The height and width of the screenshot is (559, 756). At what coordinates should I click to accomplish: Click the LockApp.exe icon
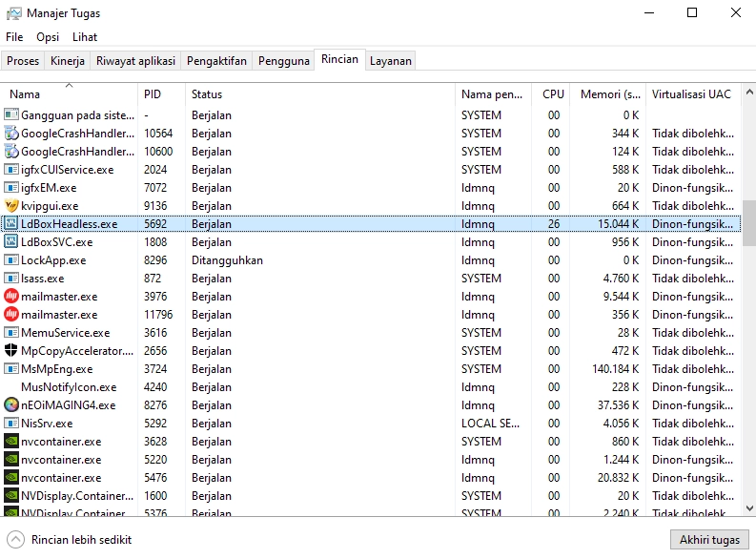(11, 260)
